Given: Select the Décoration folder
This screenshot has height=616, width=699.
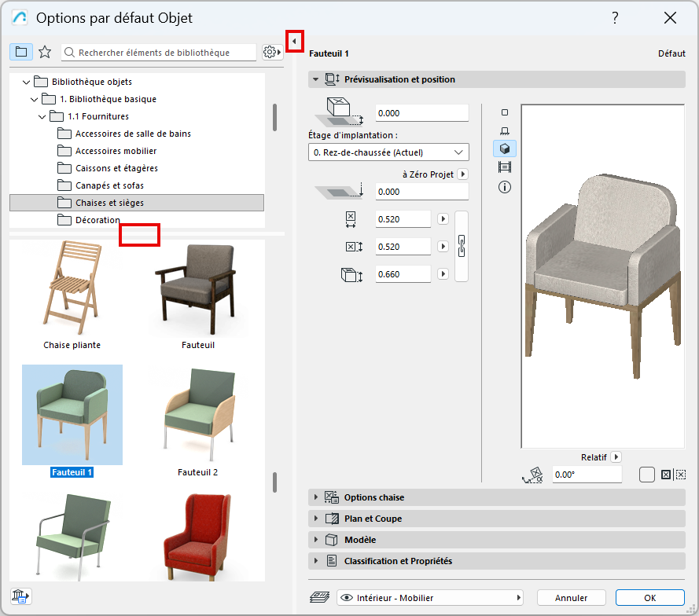Looking at the screenshot, I should point(97,220).
